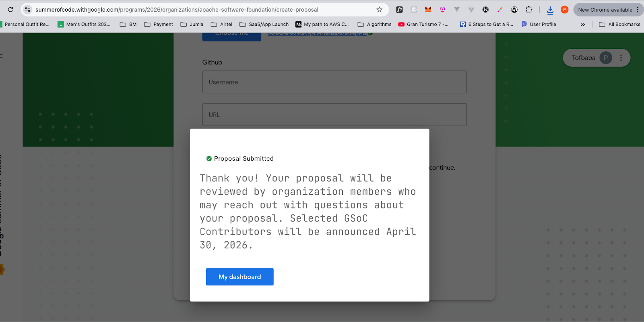Image resolution: width=644 pixels, height=322 pixels.
Task: Open the color picker eyedropper extension
Action: (x=500, y=10)
